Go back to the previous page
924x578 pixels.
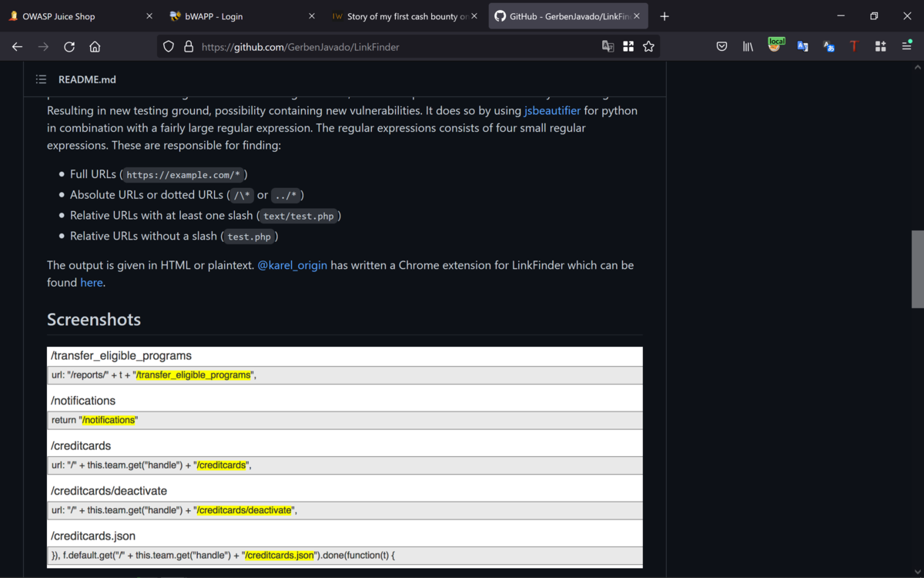(17, 46)
